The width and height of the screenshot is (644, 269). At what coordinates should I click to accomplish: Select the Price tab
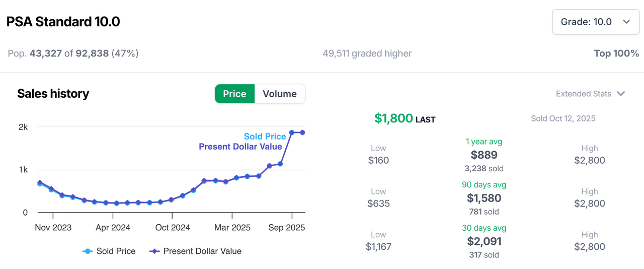click(234, 94)
